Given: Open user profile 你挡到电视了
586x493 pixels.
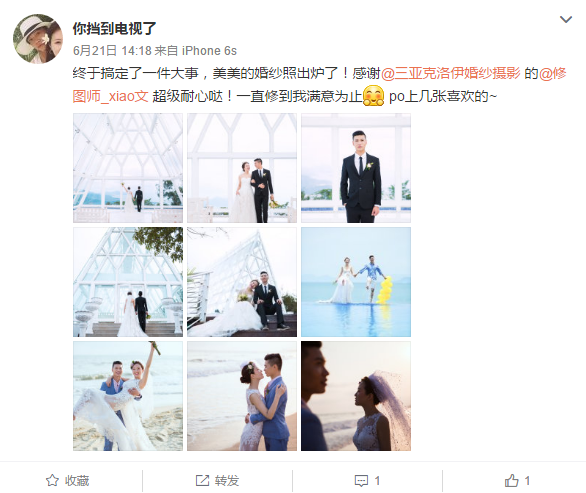Looking at the screenshot, I should point(114,28).
